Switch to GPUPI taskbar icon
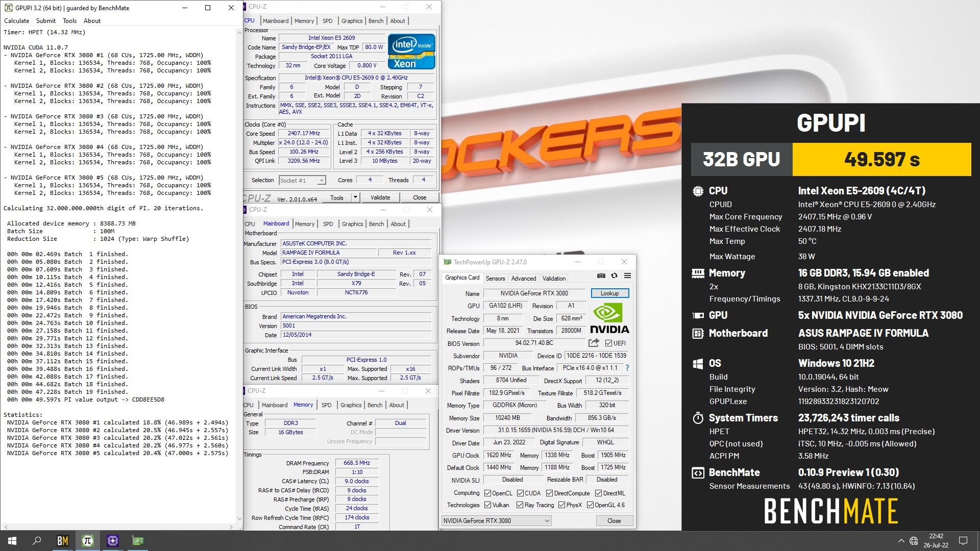This screenshot has width=980, height=551. (87, 541)
